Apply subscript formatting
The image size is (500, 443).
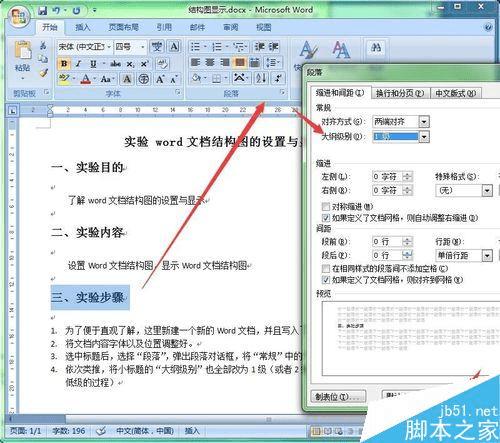(x=130, y=64)
